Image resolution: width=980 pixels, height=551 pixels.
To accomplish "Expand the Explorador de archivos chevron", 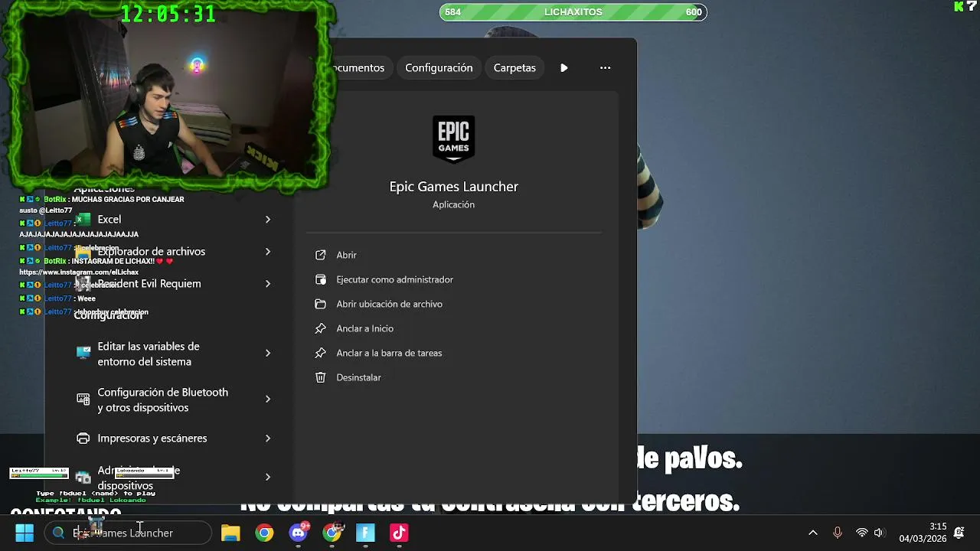I will pyautogui.click(x=268, y=252).
